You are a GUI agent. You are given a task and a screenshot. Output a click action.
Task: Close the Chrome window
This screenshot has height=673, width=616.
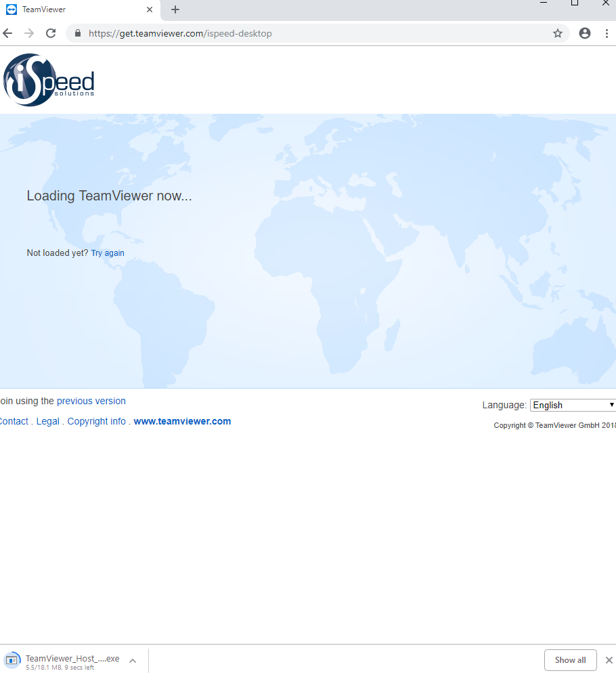click(x=606, y=3)
